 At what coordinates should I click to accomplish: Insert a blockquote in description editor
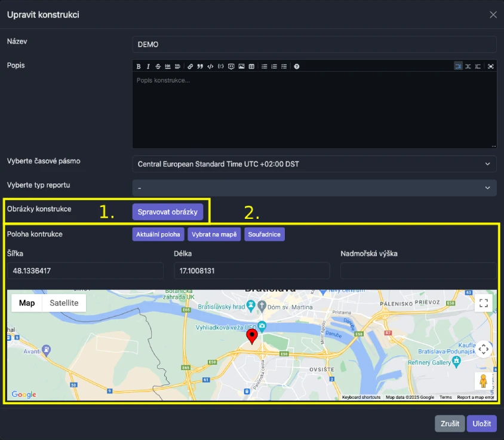click(200, 66)
